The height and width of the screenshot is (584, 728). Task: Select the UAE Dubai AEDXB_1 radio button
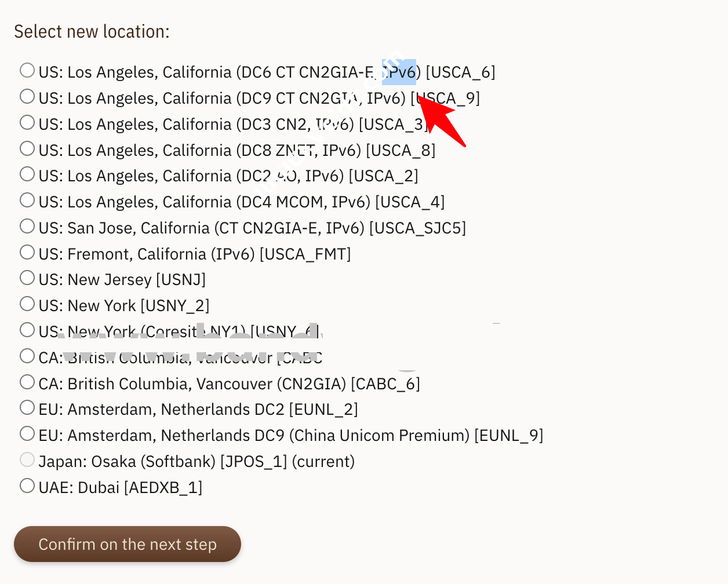coord(27,486)
